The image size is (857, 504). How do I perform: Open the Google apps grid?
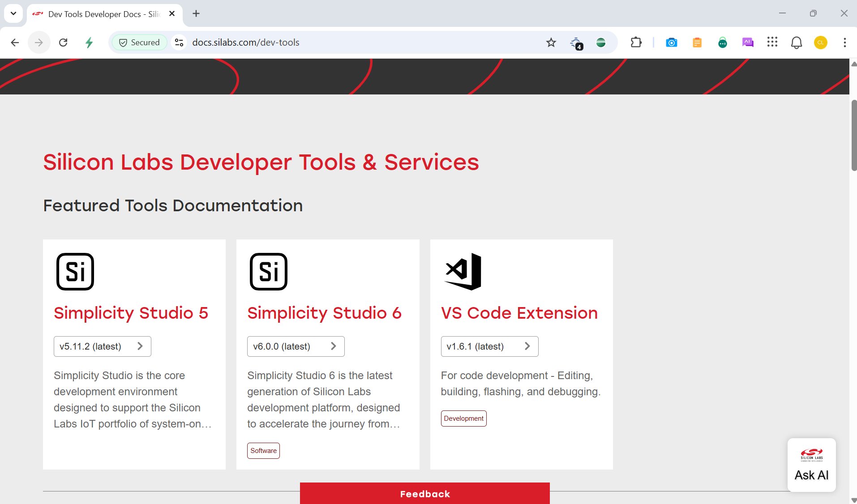[772, 43]
